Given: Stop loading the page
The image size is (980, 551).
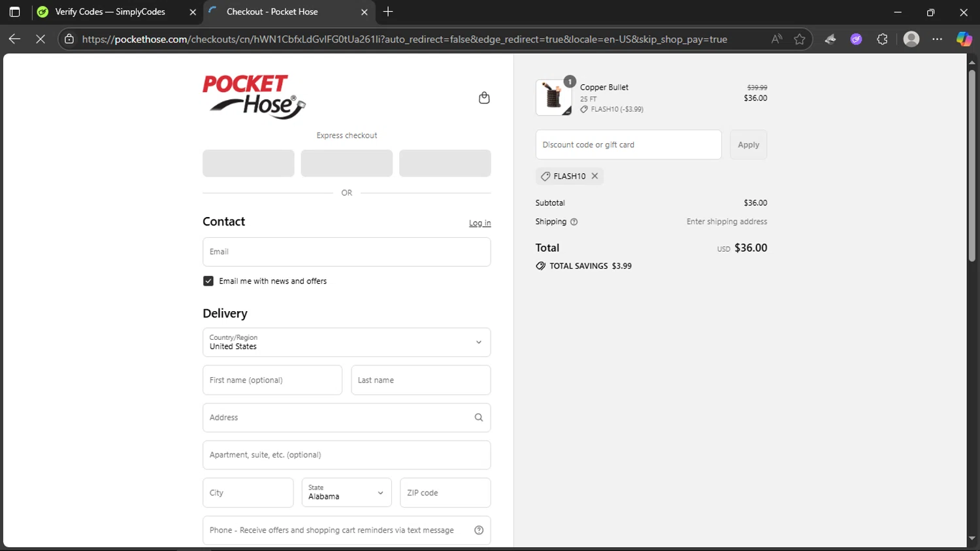Looking at the screenshot, I should tap(41, 39).
